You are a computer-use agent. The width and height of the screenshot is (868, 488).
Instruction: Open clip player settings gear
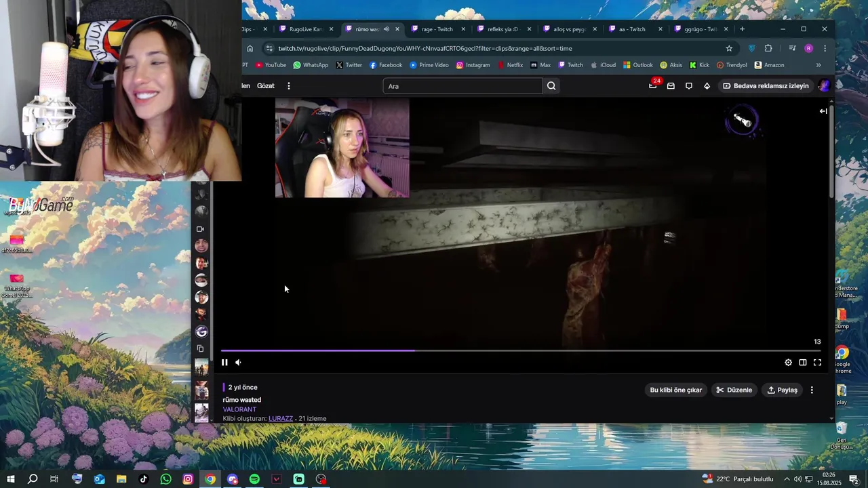click(x=788, y=363)
